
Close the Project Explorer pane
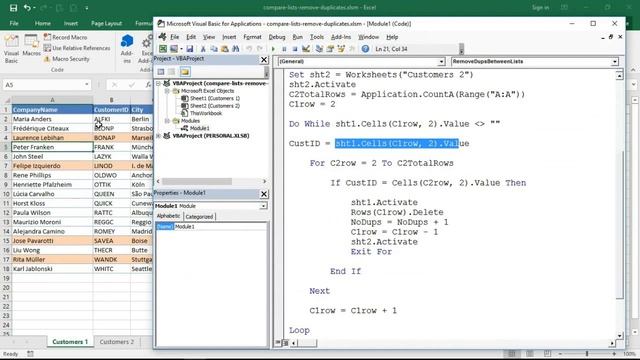pos(264,60)
